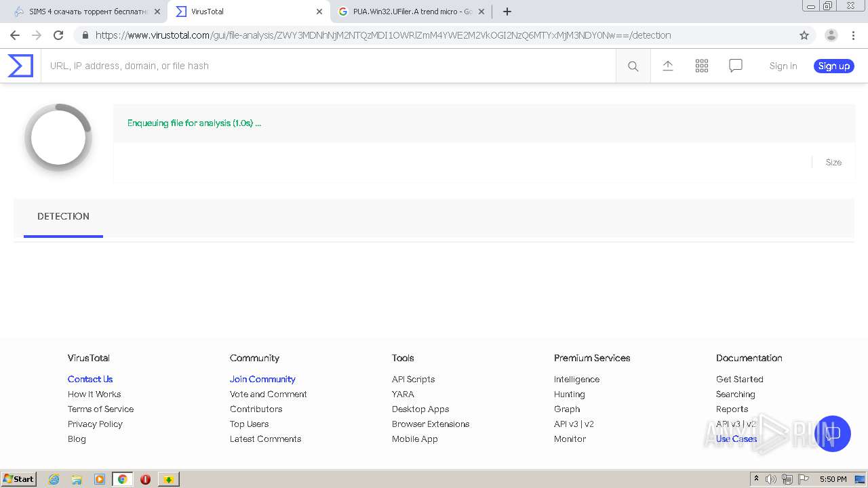Open Reports documentation link
The image size is (868, 488).
click(732, 409)
